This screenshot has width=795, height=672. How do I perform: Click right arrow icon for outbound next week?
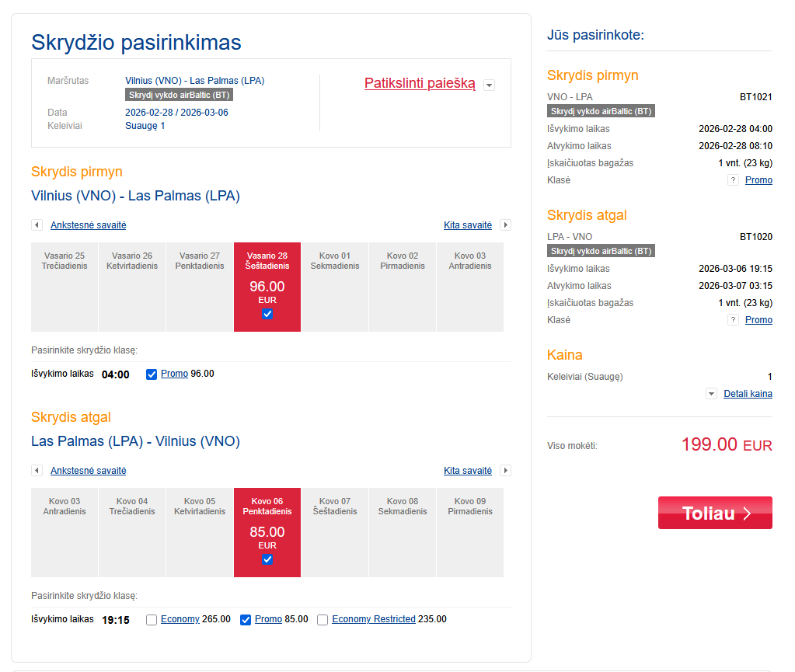505,225
